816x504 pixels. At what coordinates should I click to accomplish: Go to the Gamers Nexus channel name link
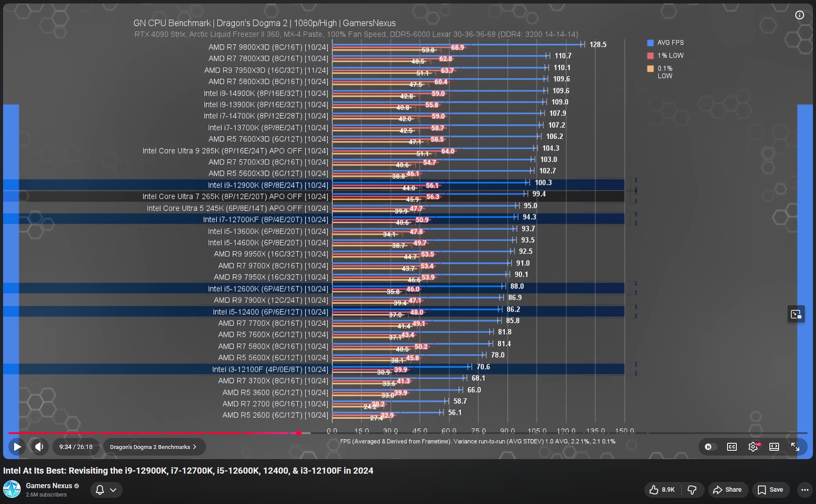coord(49,486)
